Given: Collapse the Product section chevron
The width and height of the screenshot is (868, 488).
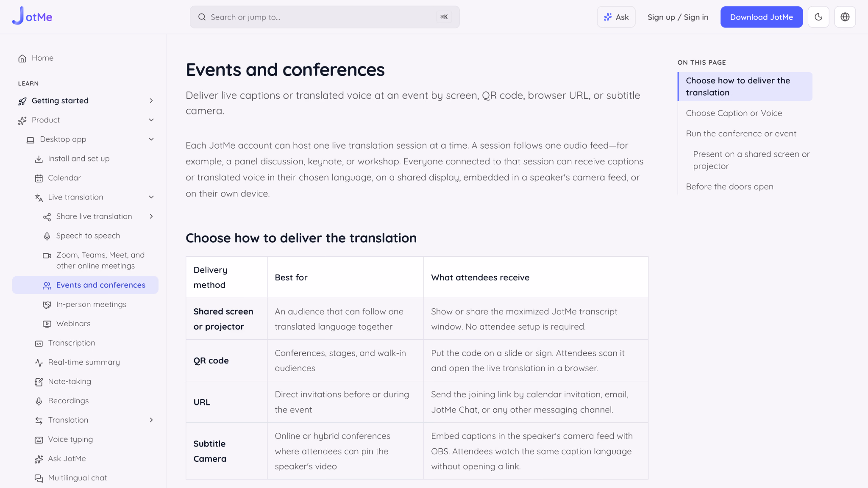Looking at the screenshot, I should pyautogui.click(x=151, y=120).
